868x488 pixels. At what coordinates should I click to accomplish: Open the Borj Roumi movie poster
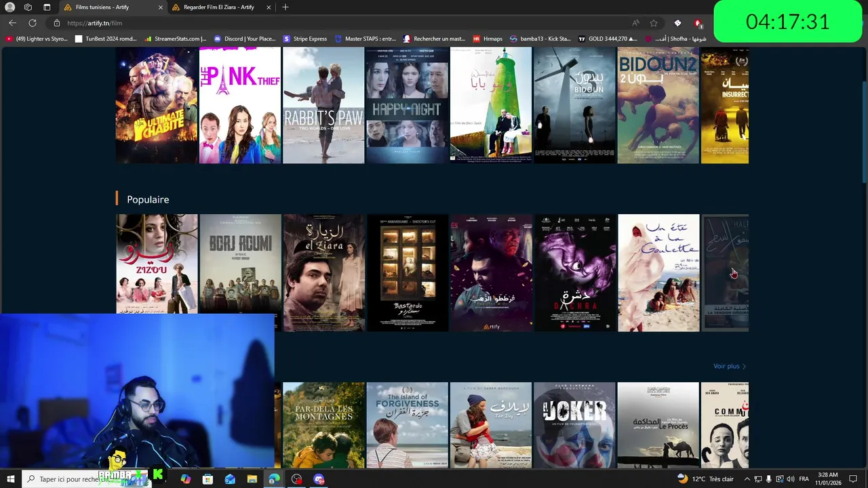point(240,264)
